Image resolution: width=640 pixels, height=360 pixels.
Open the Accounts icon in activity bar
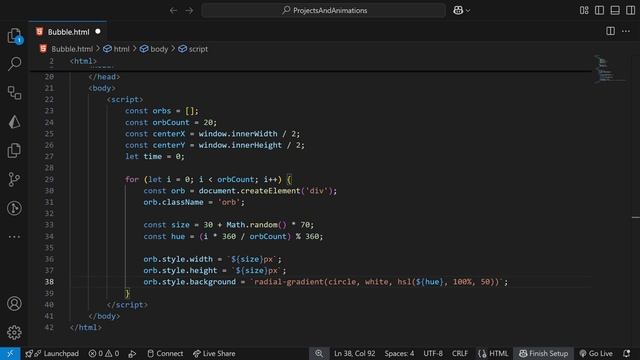pyautogui.click(x=14, y=304)
